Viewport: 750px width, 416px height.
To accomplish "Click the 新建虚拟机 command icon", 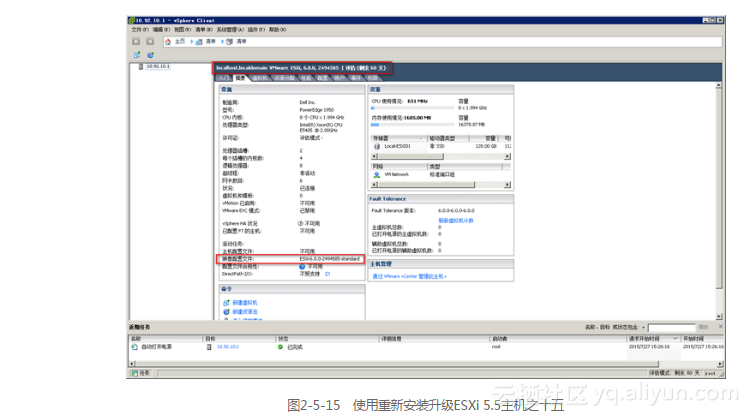I will (x=226, y=303).
